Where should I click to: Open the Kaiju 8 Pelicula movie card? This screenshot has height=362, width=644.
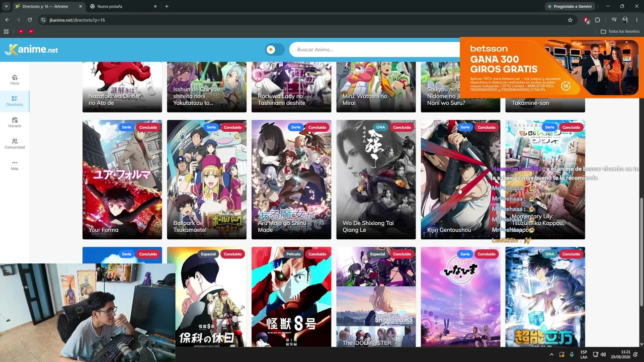(291, 297)
